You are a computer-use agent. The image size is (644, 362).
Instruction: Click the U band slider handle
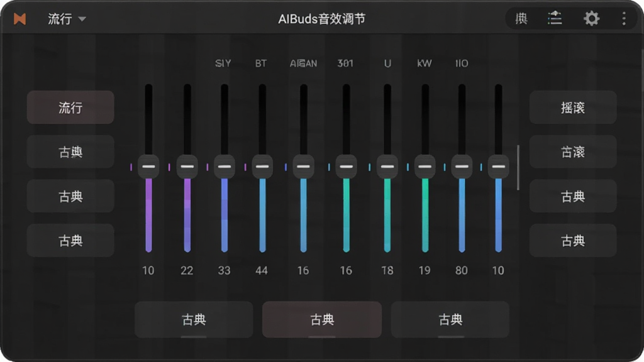click(x=387, y=166)
